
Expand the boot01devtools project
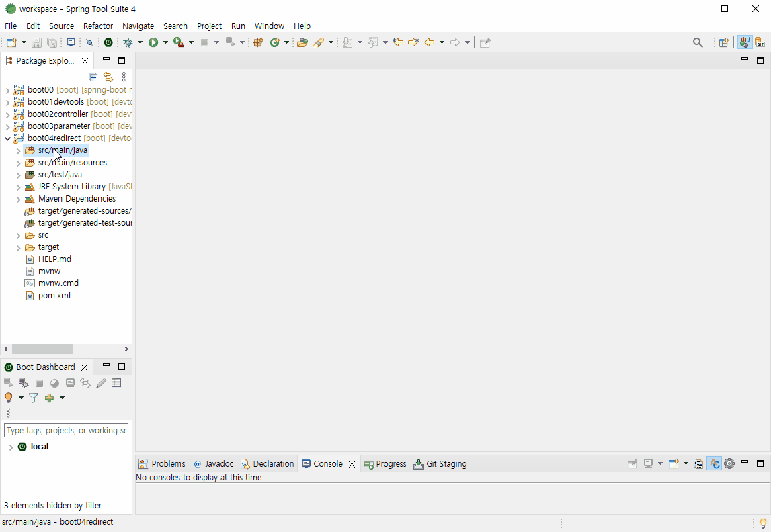[7, 103]
